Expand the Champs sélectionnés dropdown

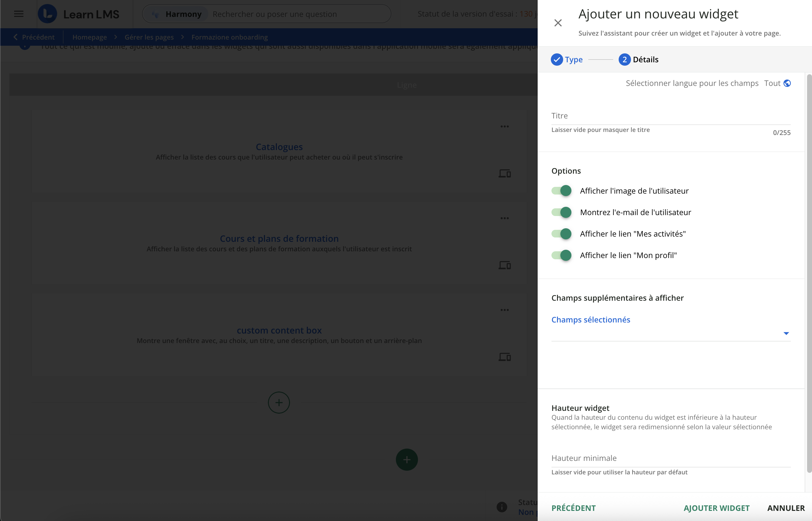pos(786,334)
